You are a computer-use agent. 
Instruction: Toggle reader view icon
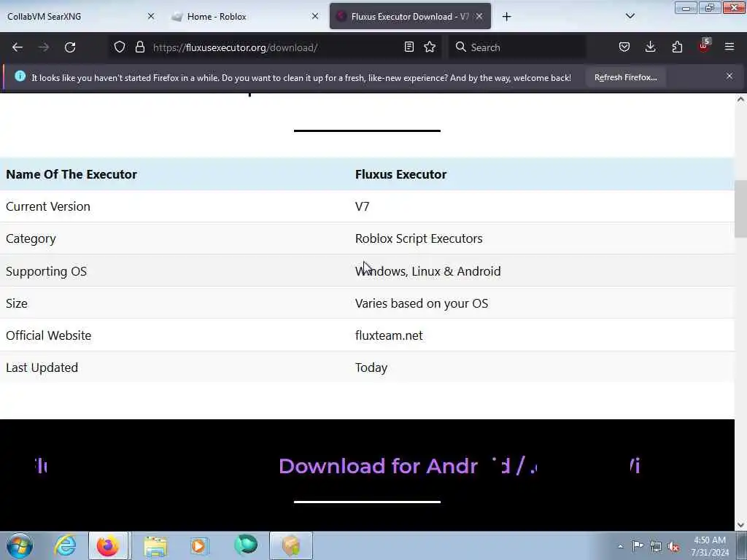click(x=409, y=47)
